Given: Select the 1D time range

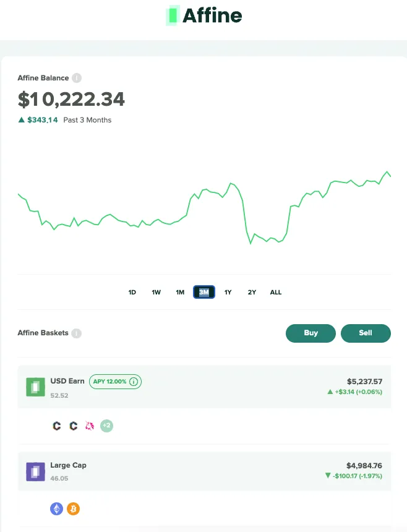Looking at the screenshot, I should [132, 292].
